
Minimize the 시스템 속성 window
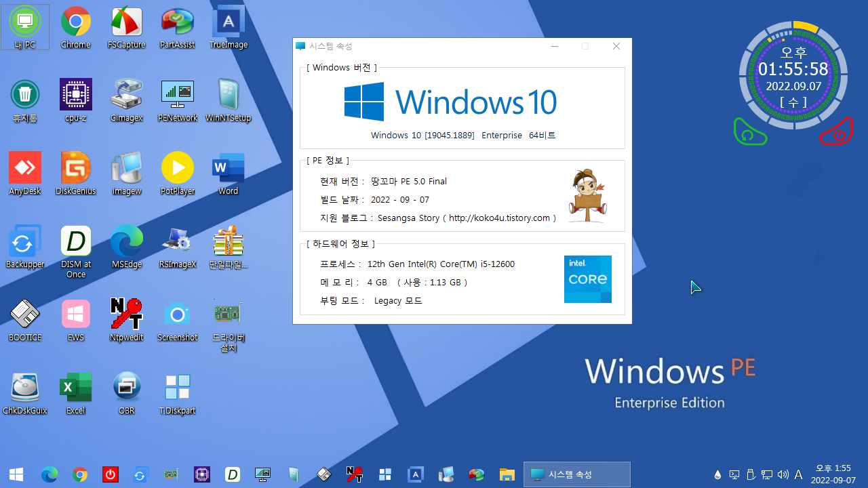click(x=555, y=46)
